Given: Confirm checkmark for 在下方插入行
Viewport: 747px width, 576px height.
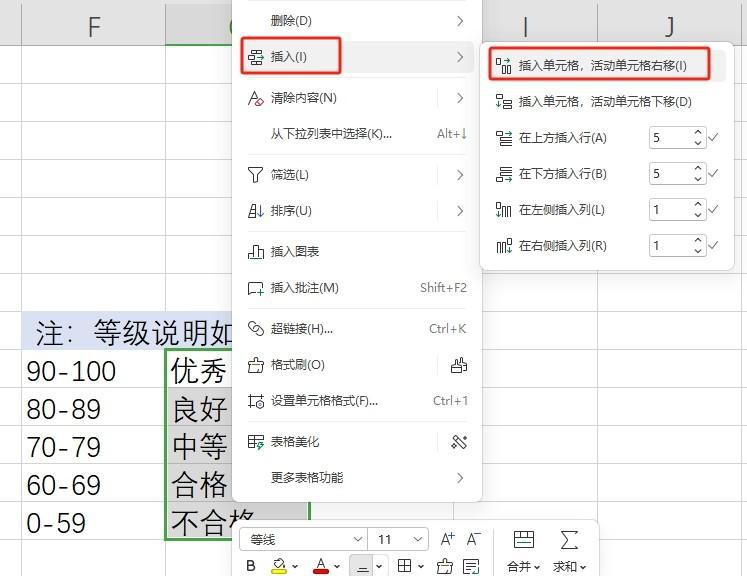Looking at the screenshot, I should [713, 174].
